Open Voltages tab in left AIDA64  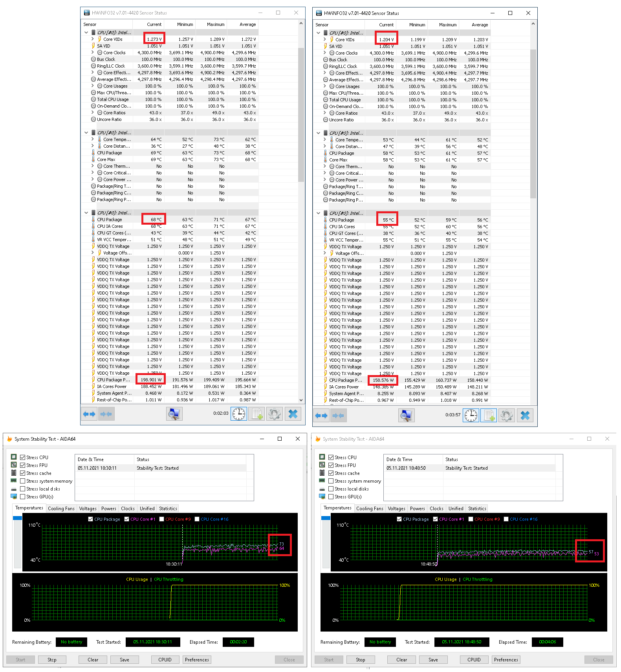click(88, 509)
